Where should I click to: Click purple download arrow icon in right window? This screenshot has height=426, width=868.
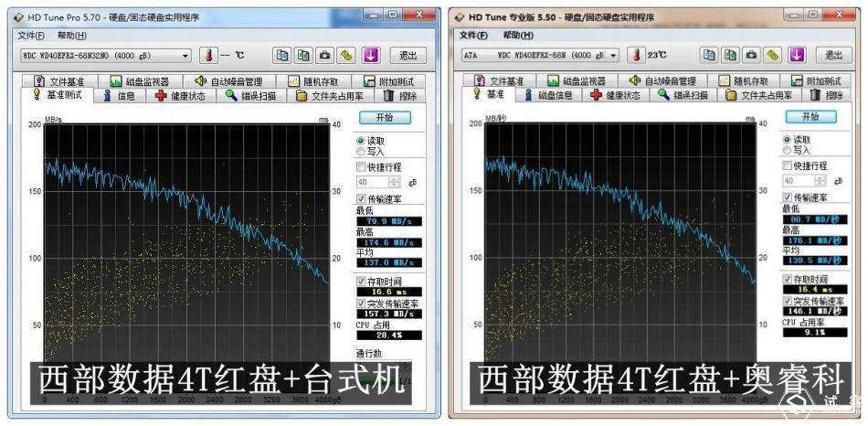pyautogui.click(x=797, y=55)
